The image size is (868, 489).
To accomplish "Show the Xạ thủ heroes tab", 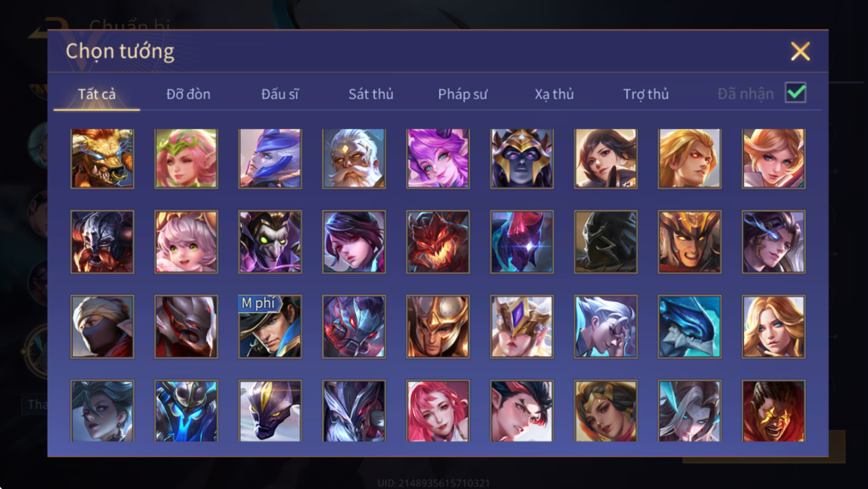I will pyautogui.click(x=554, y=94).
